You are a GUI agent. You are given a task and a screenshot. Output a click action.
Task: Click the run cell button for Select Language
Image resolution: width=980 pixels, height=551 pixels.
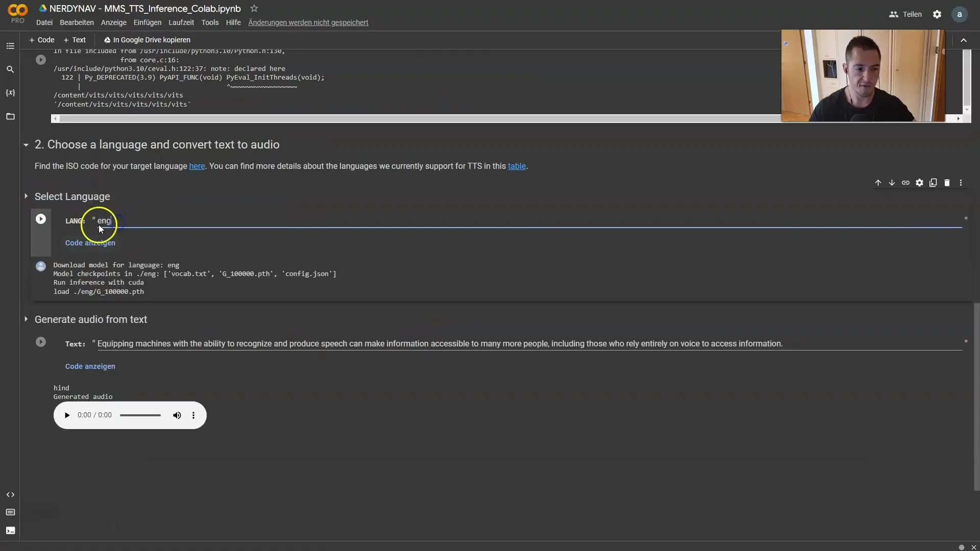[x=40, y=219]
